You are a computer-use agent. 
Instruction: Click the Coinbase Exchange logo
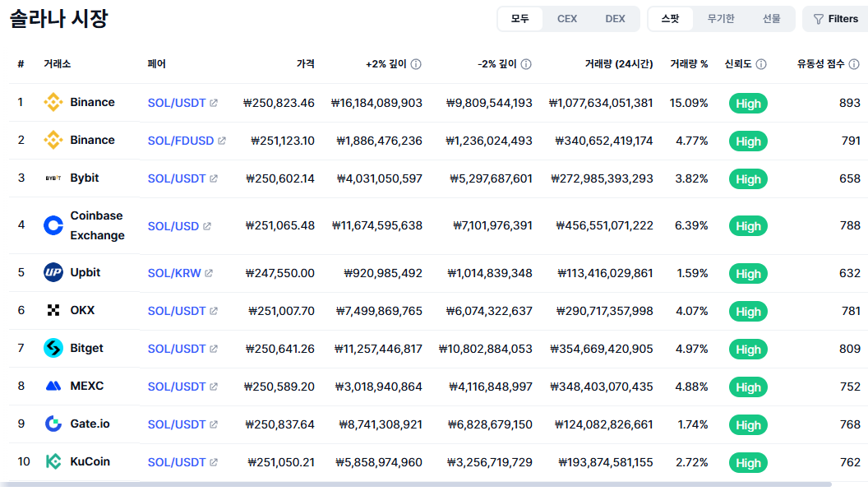[53, 225]
